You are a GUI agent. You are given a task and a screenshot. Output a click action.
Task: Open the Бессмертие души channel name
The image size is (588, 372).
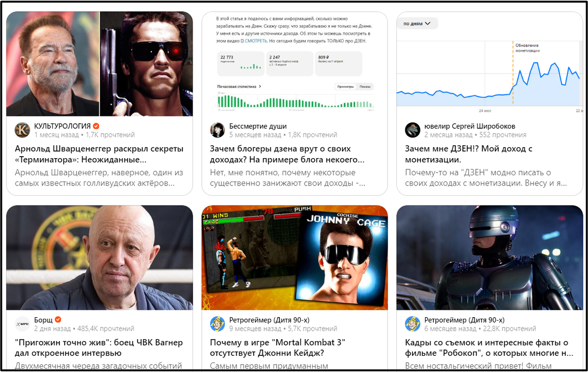pos(258,126)
